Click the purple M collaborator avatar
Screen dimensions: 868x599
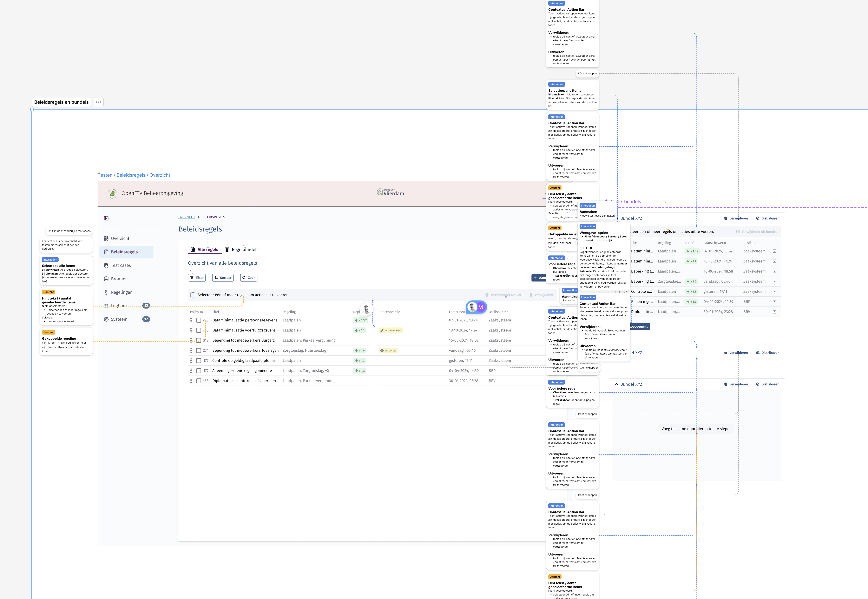click(480, 307)
